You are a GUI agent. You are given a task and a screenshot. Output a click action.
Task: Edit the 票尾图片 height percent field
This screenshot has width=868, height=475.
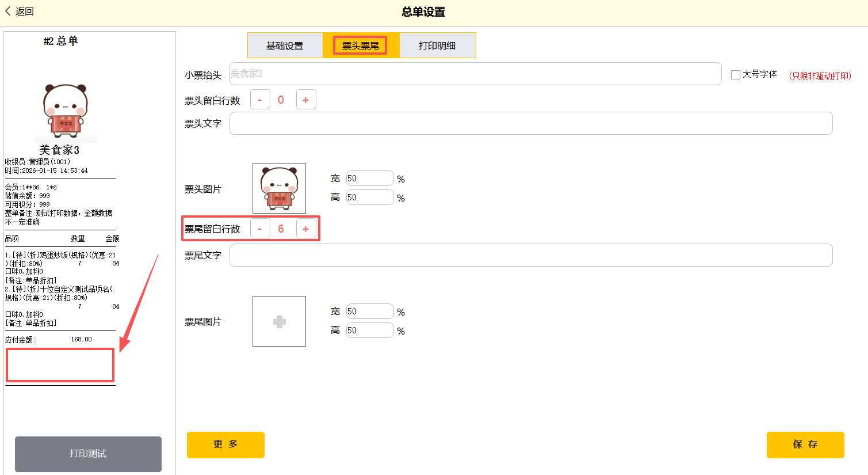[370, 330]
